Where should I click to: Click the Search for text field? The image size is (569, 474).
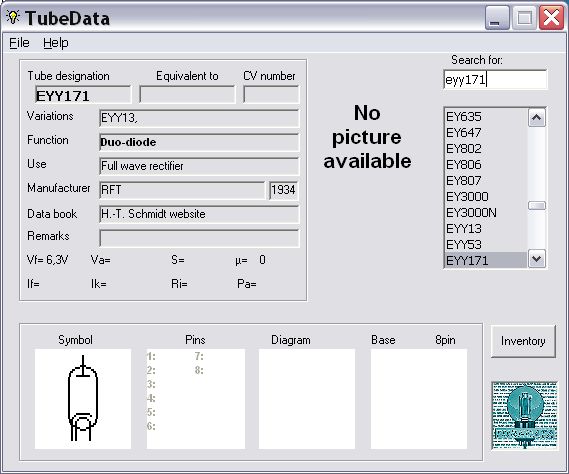point(495,79)
